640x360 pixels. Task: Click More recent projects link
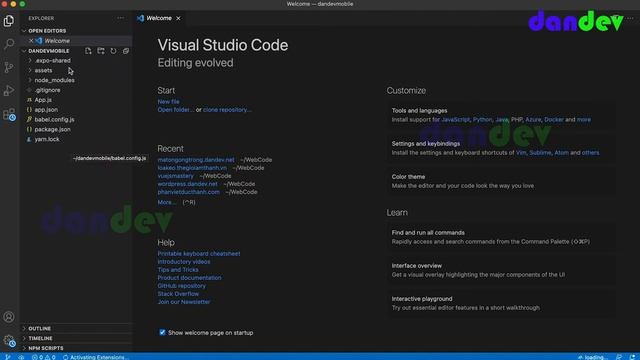pyautogui.click(x=167, y=202)
